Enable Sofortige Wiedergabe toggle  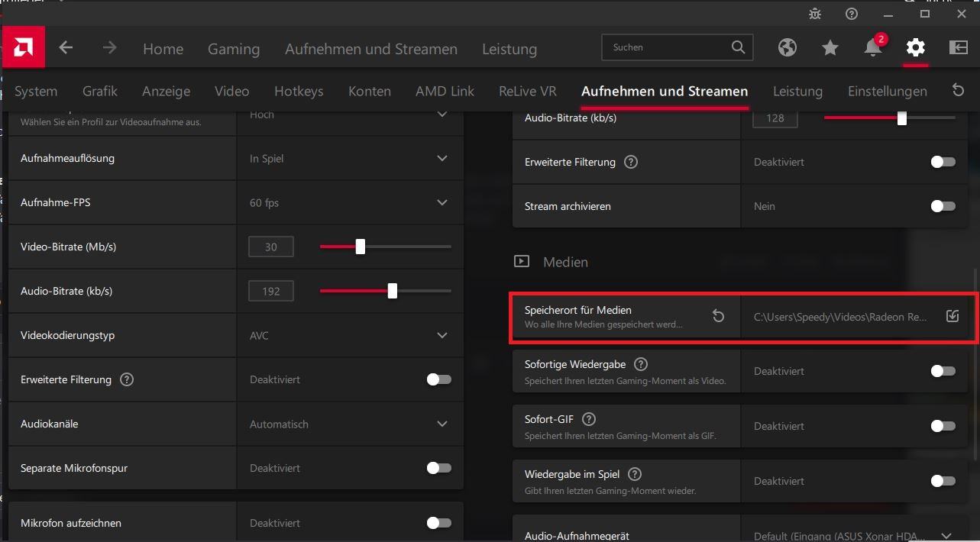point(943,371)
